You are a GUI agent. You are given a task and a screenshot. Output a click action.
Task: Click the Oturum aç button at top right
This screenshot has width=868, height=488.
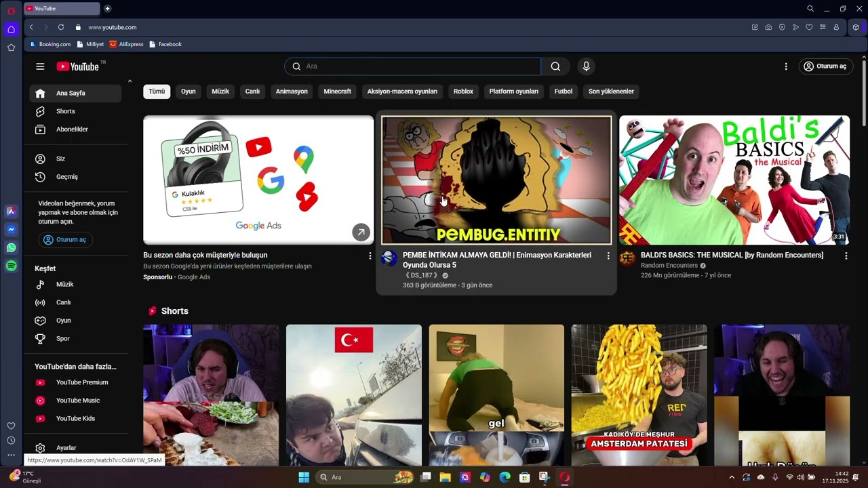click(825, 66)
